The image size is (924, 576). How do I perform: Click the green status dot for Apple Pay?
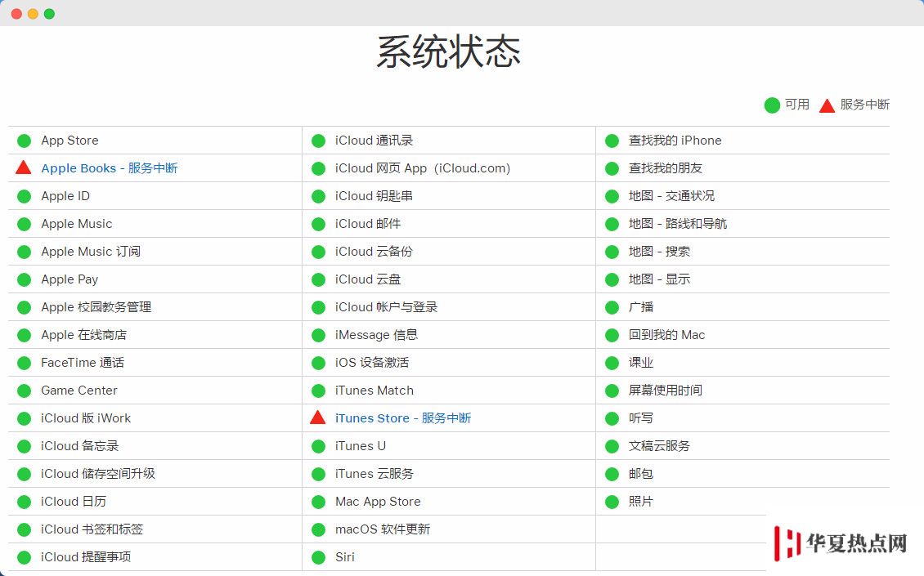tap(25, 279)
